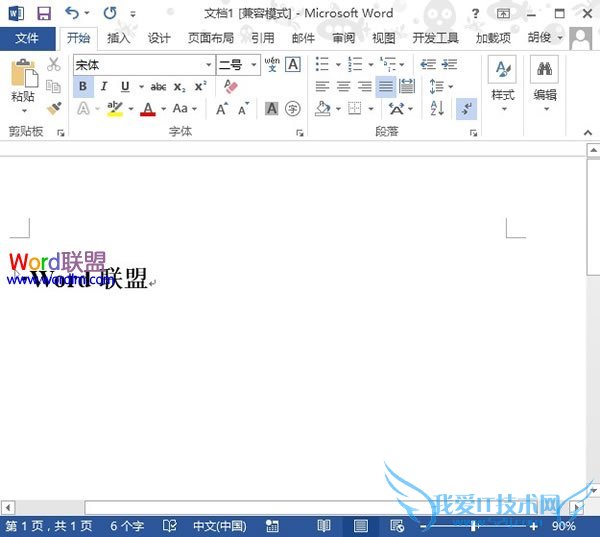Toggle Print Layout view in status bar
Image resolution: width=600 pixels, height=537 pixels.
(x=360, y=526)
